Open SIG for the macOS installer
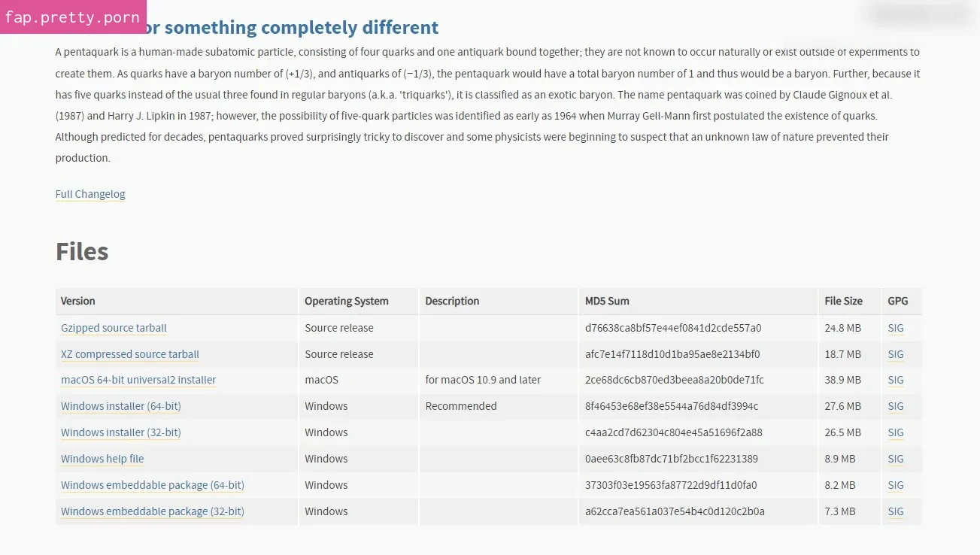The width and height of the screenshot is (980, 555). [x=895, y=380]
